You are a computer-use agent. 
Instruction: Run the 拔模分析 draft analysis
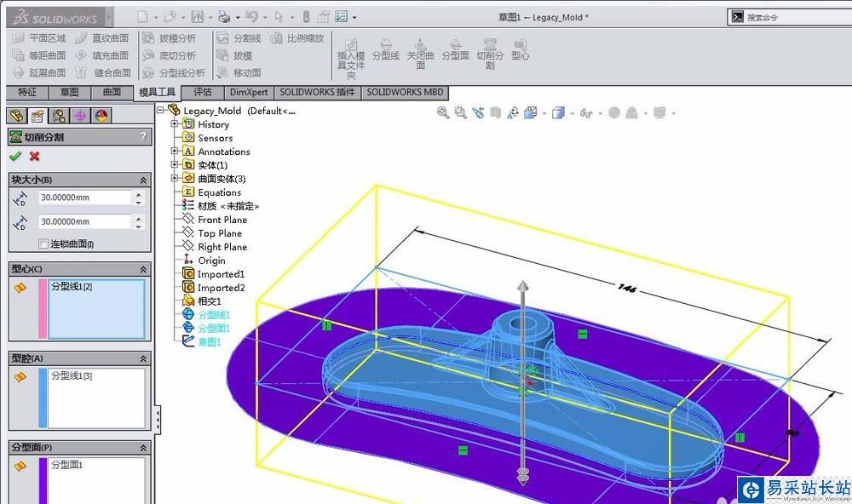tap(170, 38)
